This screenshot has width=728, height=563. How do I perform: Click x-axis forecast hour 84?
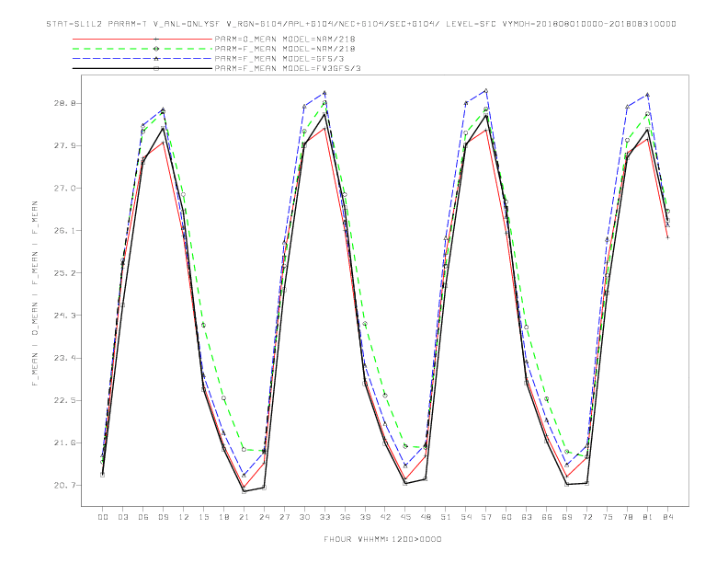(x=668, y=517)
